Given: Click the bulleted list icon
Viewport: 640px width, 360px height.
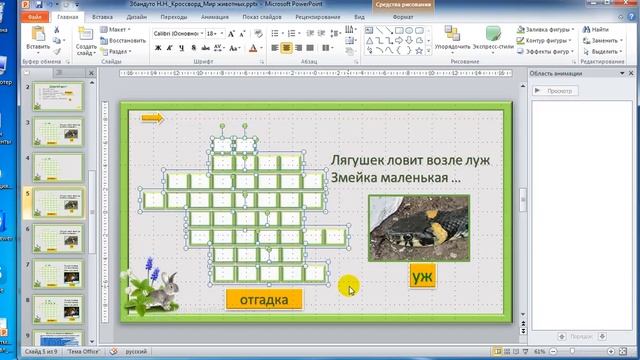Looking at the screenshot, I should pyautogui.click(x=276, y=33).
